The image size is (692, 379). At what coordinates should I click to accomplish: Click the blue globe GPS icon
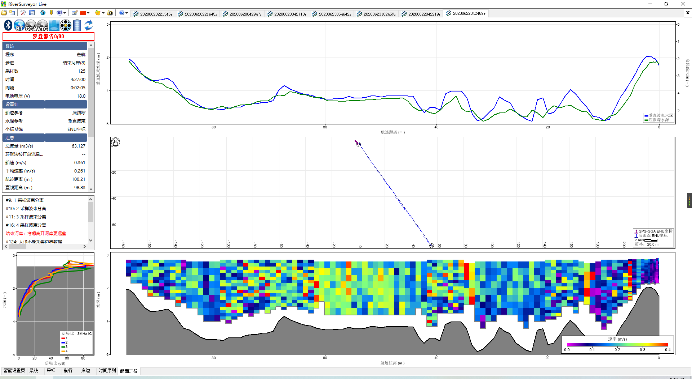19,25
